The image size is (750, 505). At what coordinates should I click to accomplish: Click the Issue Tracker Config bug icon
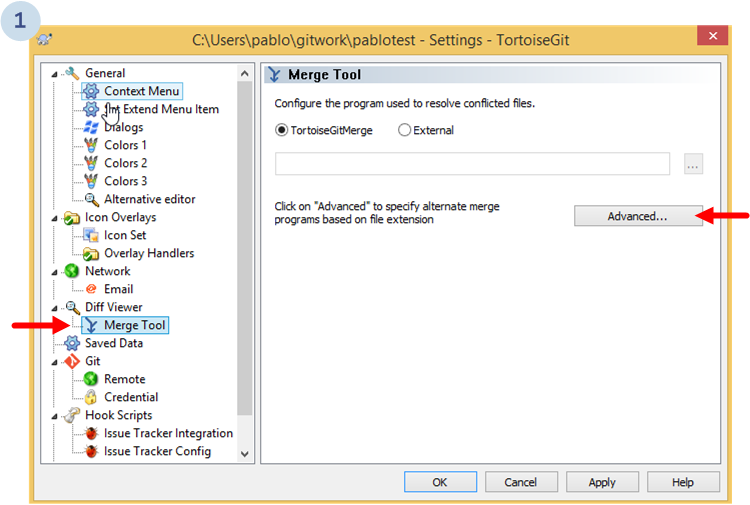click(91, 451)
